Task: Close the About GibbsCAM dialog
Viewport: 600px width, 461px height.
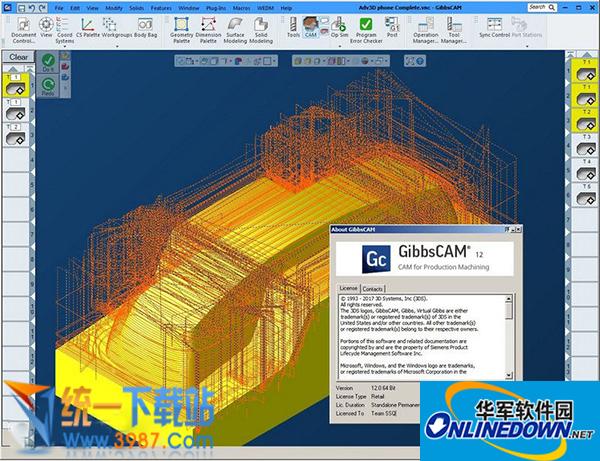Action: (x=518, y=229)
